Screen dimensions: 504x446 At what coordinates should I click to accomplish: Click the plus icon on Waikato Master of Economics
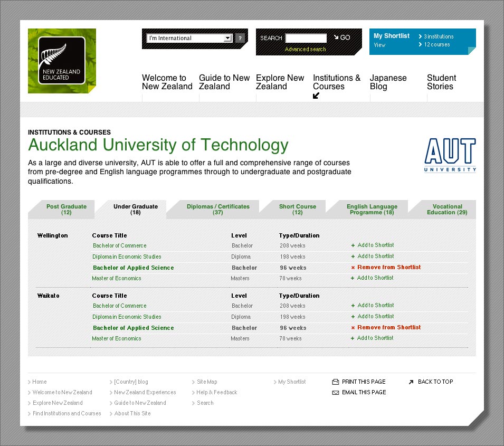pos(353,338)
